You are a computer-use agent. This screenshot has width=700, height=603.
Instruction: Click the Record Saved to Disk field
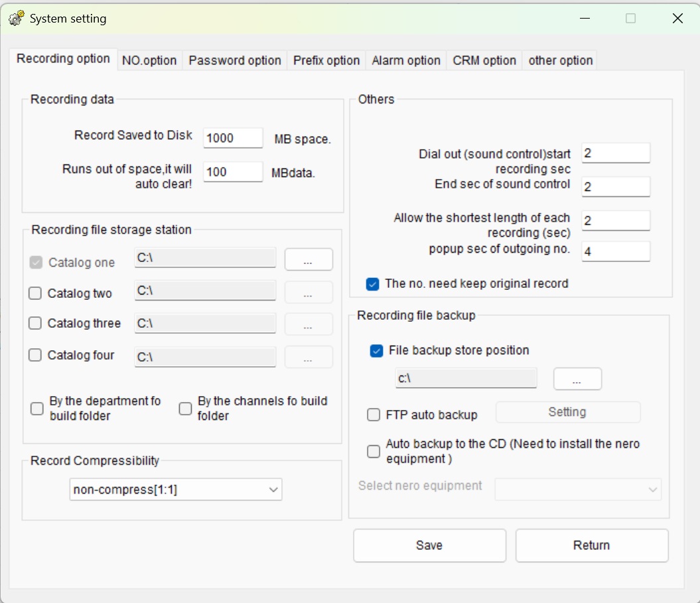(x=232, y=137)
